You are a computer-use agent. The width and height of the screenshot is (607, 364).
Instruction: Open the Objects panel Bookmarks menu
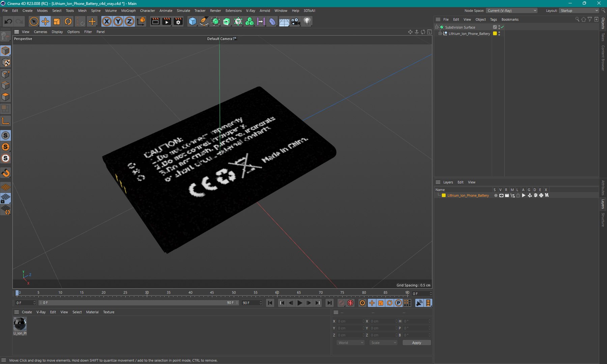tap(510, 20)
